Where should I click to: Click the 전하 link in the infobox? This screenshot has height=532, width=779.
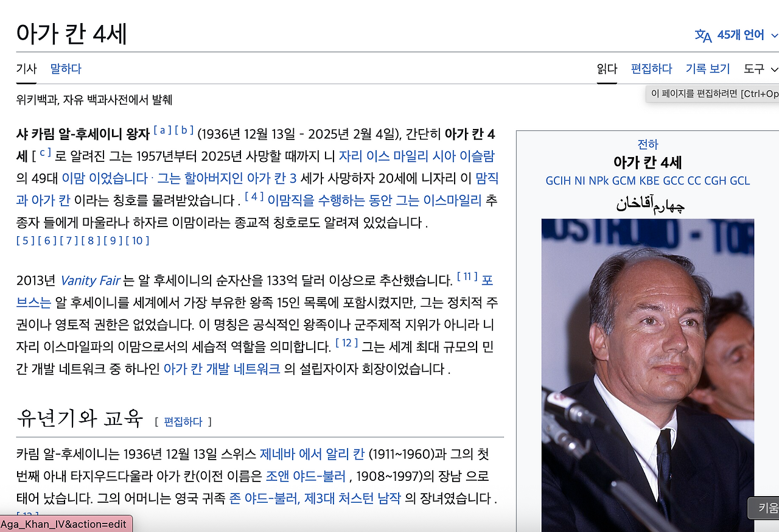(x=648, y=144)
